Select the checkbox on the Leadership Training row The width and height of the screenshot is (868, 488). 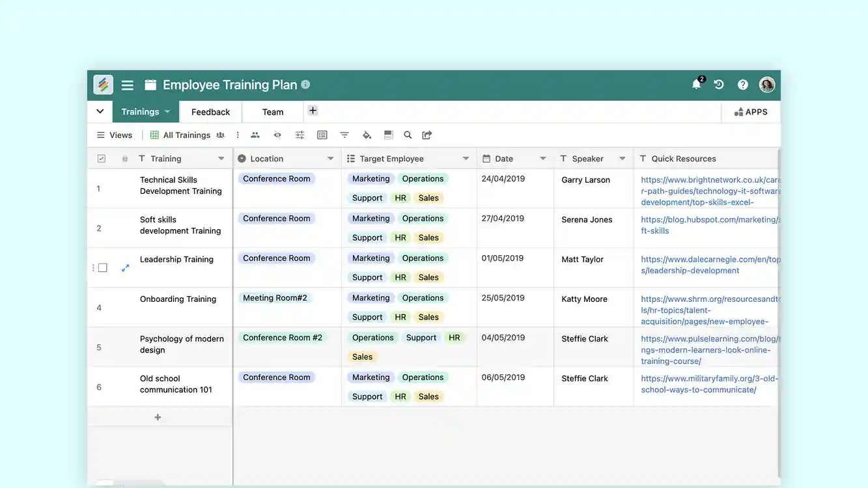[x=102, y=267]
